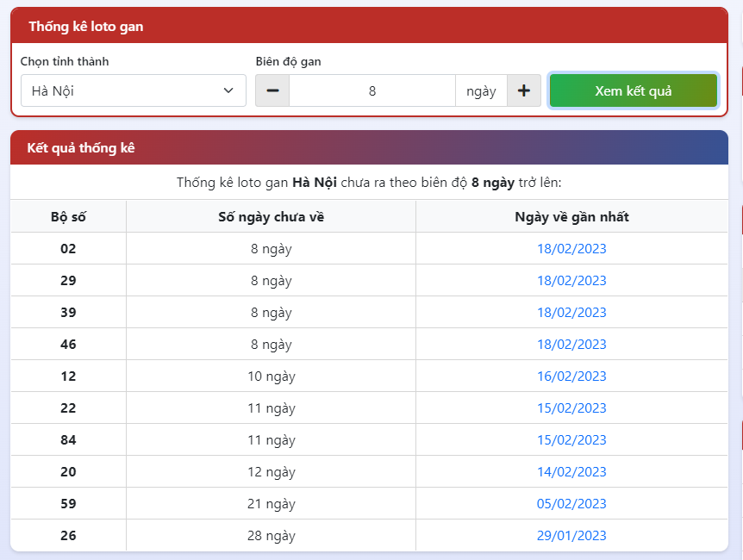Open date link 18/02/2023 in row 39

coord(571,312)
